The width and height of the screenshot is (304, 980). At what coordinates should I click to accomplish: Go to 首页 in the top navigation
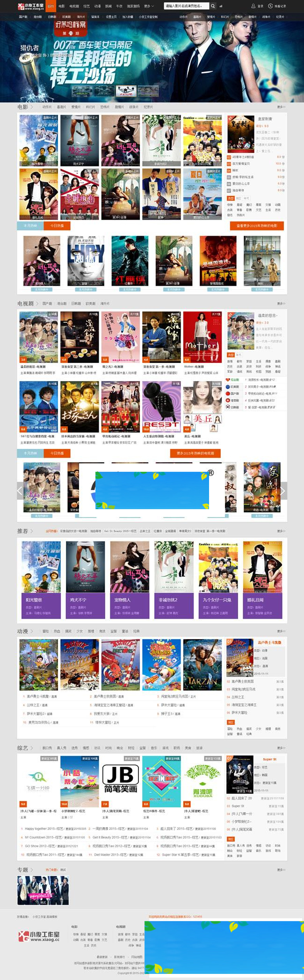[51, 6]
